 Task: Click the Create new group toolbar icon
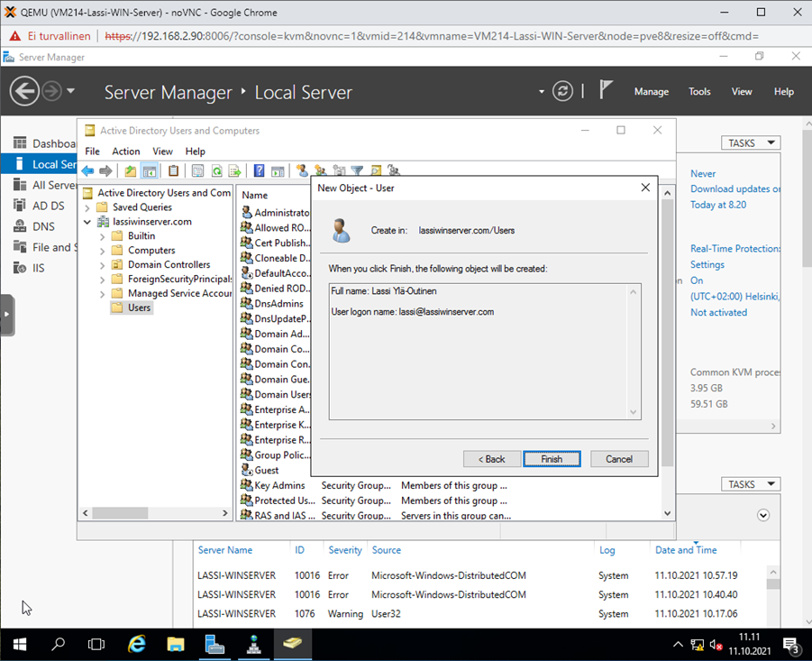coord(321,170)
